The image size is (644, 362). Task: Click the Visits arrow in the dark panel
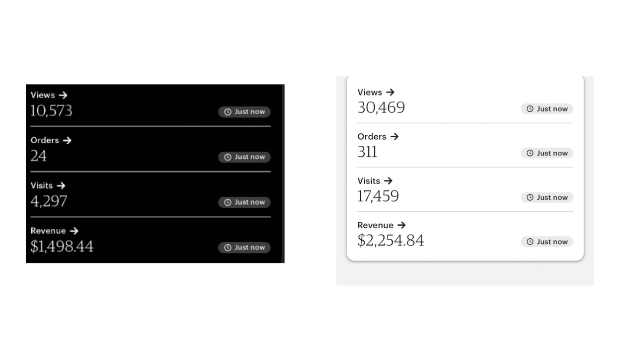tap(61, 186)
